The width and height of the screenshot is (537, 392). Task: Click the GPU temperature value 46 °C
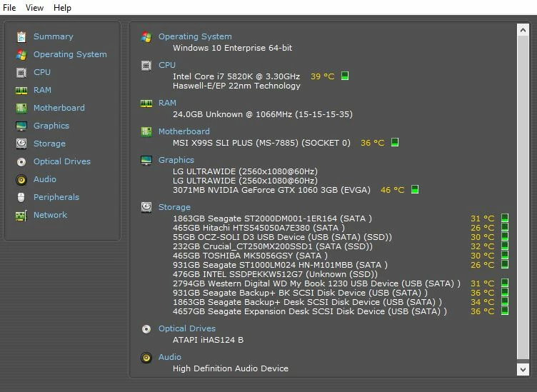pos(393,190)
